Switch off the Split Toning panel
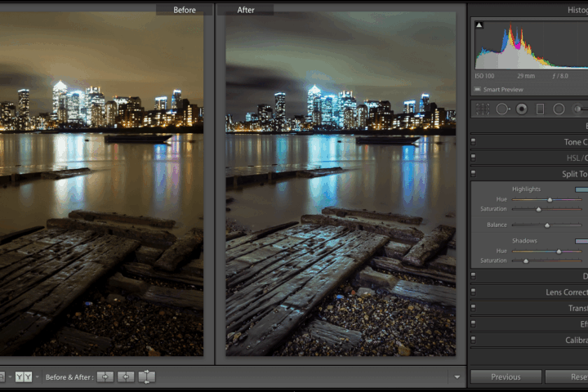The height and width of the screenshot is (392, 588). tap(473, 173)
